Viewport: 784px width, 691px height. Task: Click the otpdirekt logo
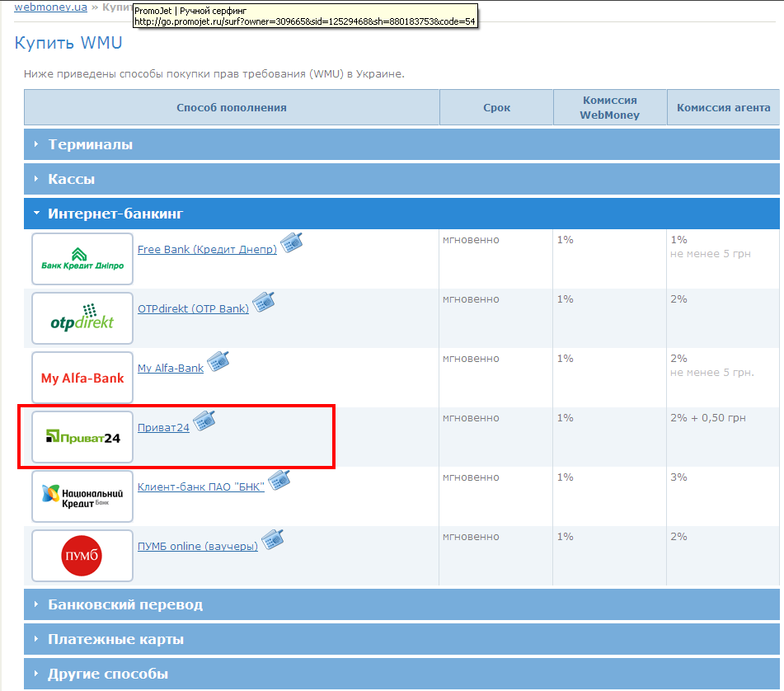tap(82, 318)
